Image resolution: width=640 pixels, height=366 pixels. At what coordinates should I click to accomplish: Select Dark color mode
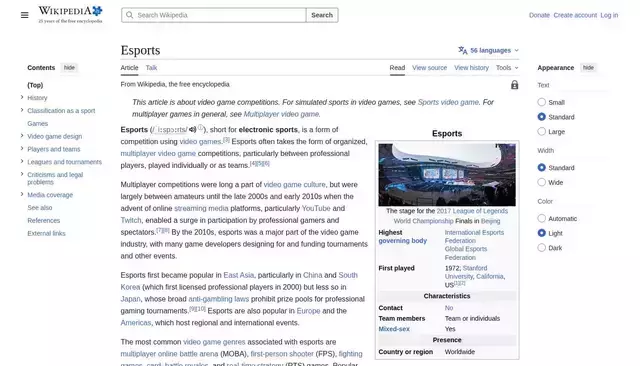click(542, 248)
